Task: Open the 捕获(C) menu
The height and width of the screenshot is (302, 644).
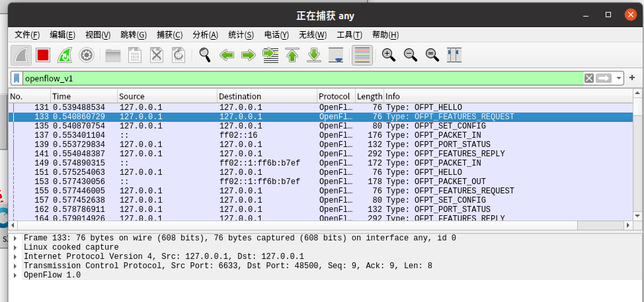Action: click(170, 35)
